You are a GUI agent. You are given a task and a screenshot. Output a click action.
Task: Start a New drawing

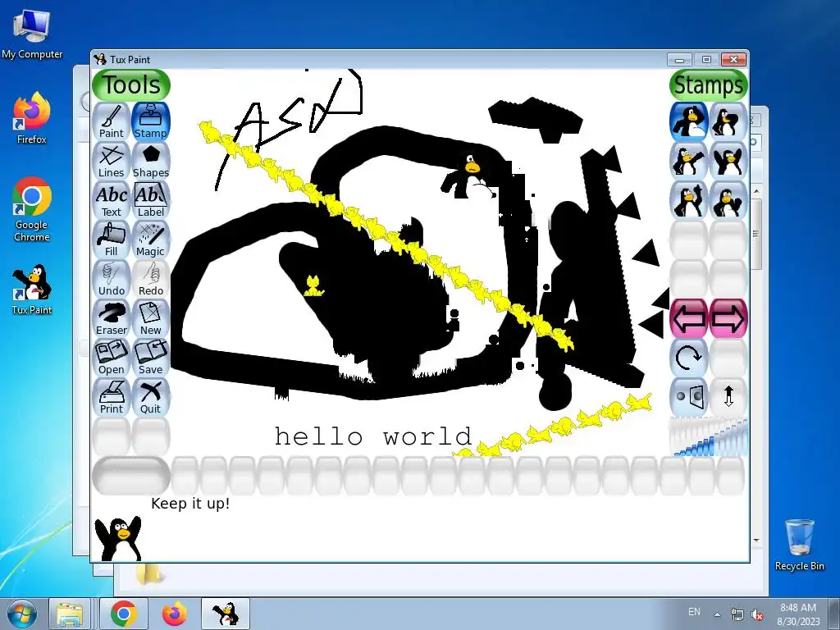[x=151, y=318]
